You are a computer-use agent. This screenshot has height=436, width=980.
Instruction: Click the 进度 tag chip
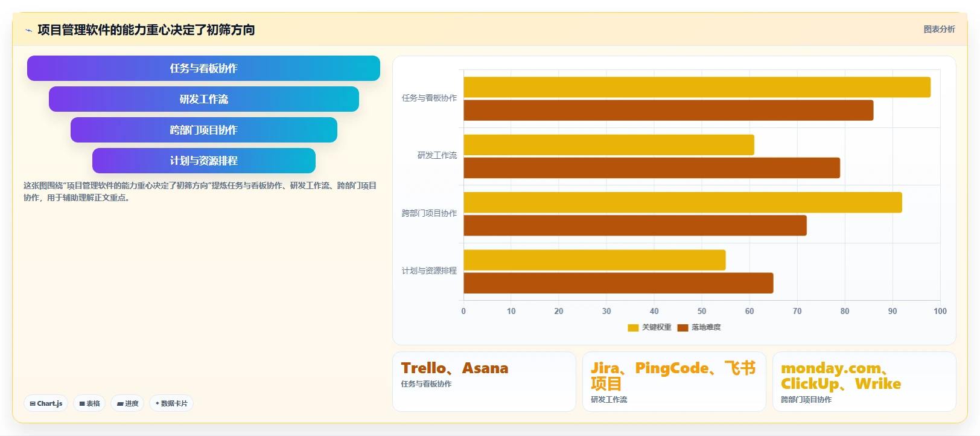(x=127, y=403)
